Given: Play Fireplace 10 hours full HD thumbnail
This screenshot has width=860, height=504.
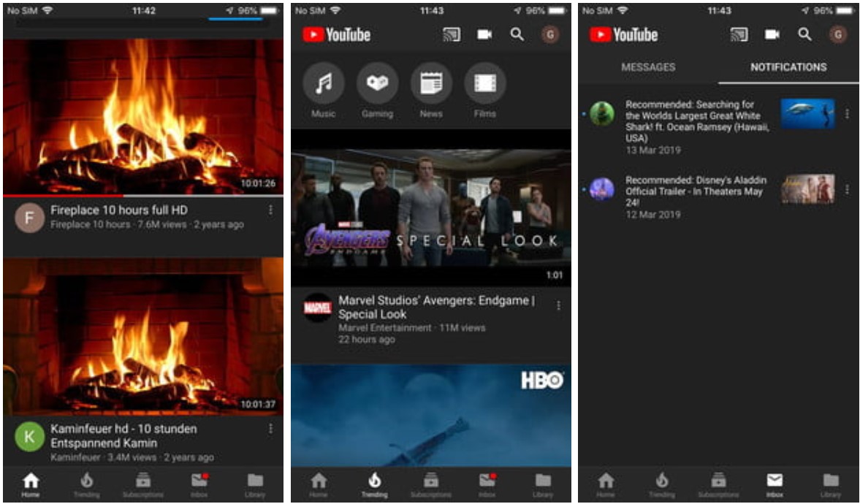Looking at the screenshot, I should [x=143, y=116].
